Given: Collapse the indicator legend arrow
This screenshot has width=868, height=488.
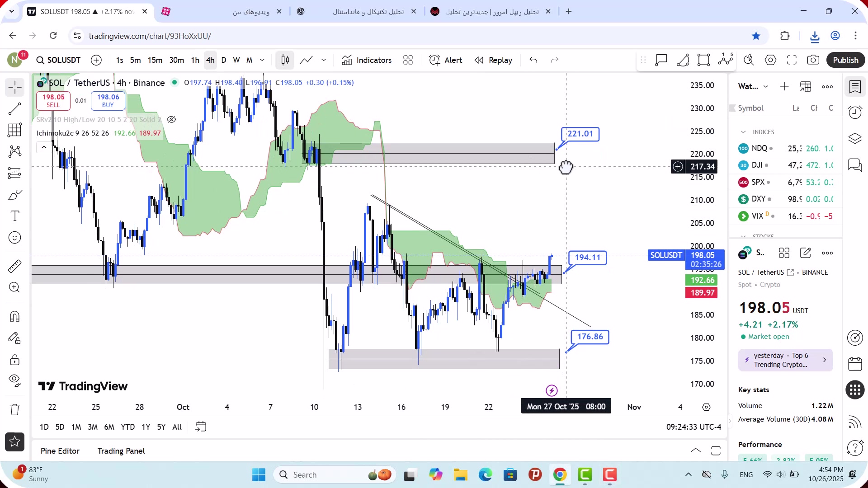Looking at the screenshot, I should [x=44, y=147].
